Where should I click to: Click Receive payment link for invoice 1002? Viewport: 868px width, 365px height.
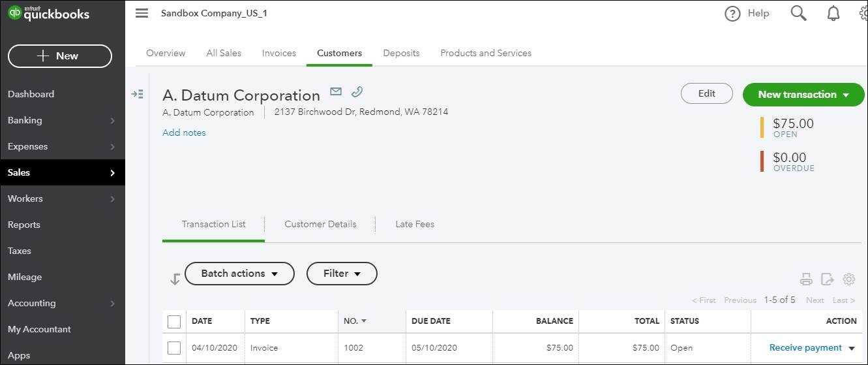(x=805, y=348)
